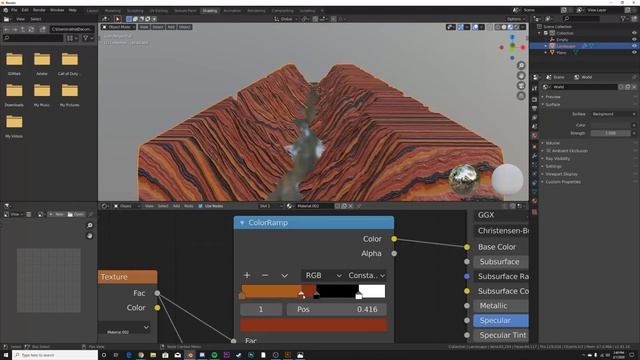This screenshot has width=640, height=360.
Task: Collapse the Surface panel in World properties
Action: pos(553,104)
